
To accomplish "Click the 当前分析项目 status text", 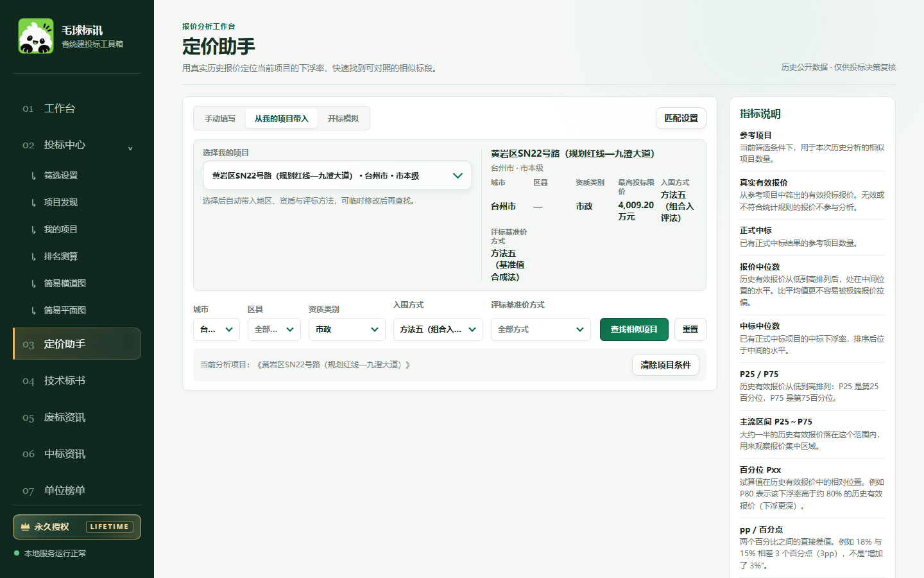I will click(305, 365).
